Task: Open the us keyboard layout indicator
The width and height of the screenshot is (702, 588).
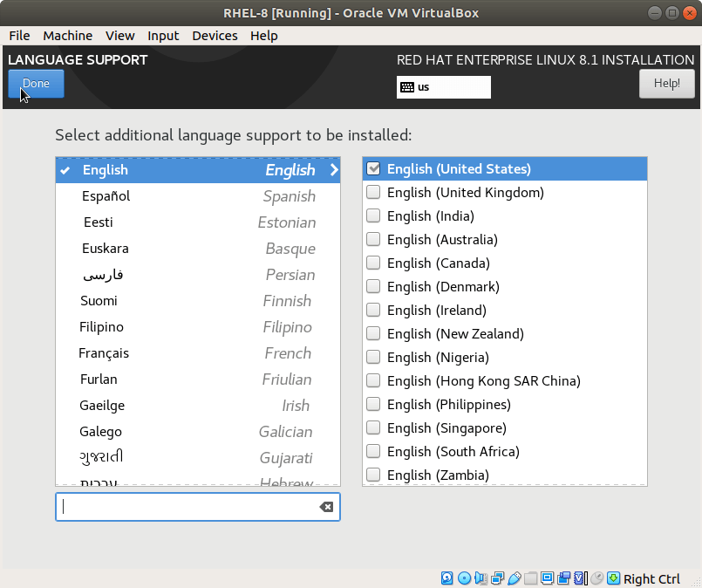Action: (x=443, y=87)
